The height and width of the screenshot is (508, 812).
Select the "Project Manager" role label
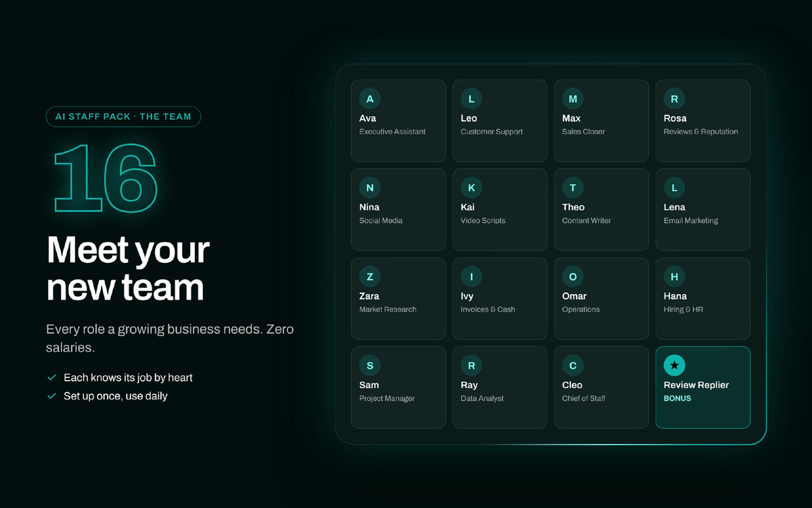[x=387, y=399]
